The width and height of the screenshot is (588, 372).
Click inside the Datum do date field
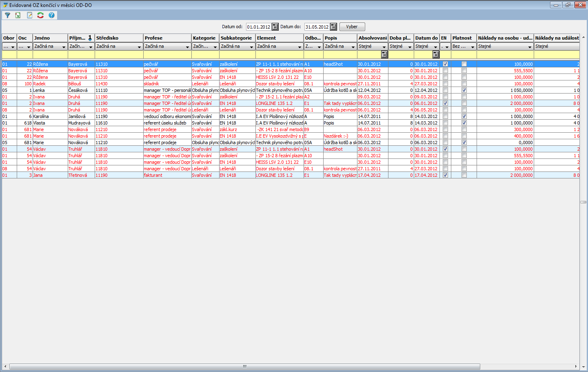point(317,27)
